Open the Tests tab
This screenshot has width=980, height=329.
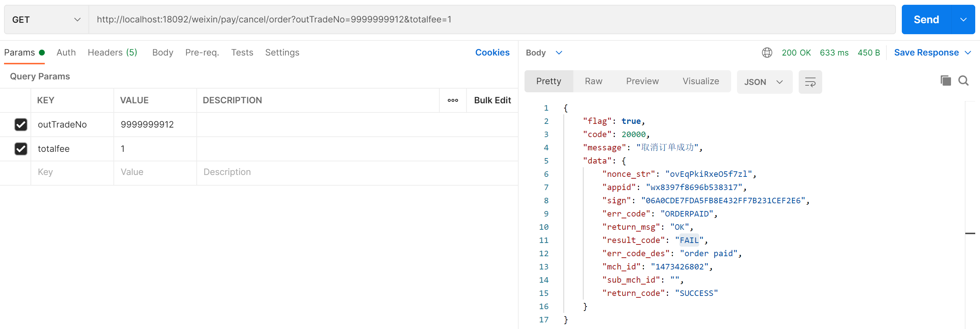click(x=242, y=53)
